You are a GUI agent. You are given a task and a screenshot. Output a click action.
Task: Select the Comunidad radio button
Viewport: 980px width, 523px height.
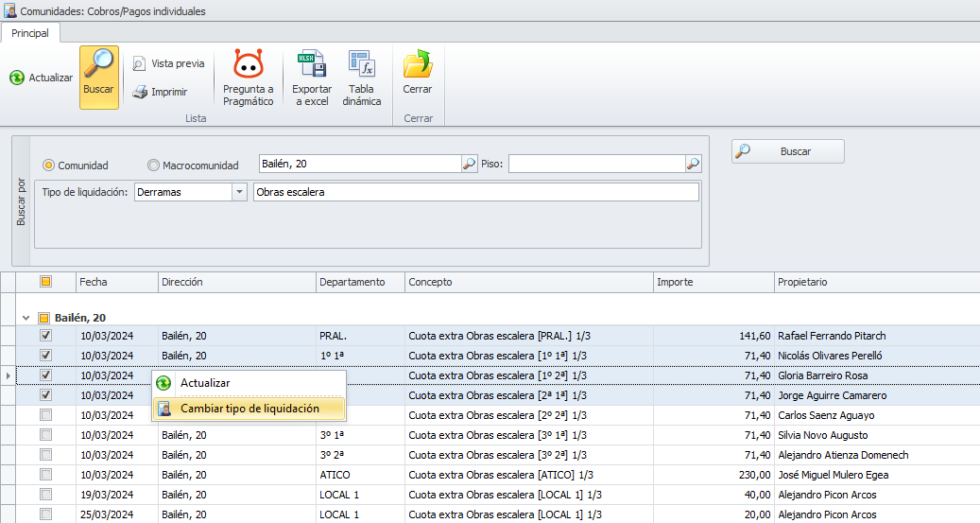click(x=48, y=166)
